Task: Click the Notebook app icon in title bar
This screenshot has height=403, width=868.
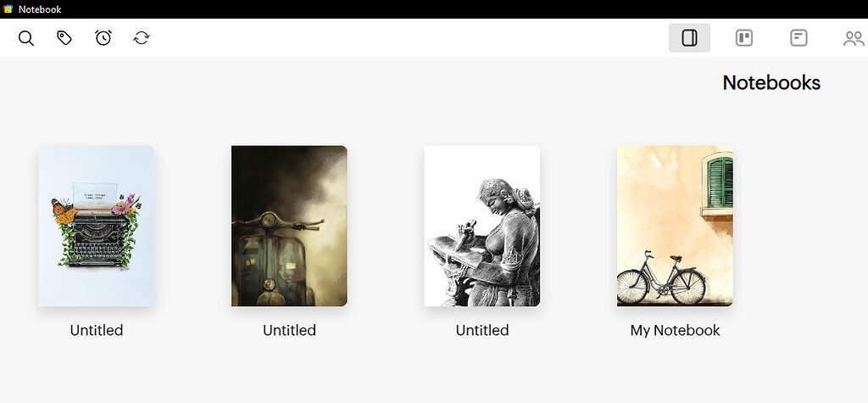Action: click(8, 9)
